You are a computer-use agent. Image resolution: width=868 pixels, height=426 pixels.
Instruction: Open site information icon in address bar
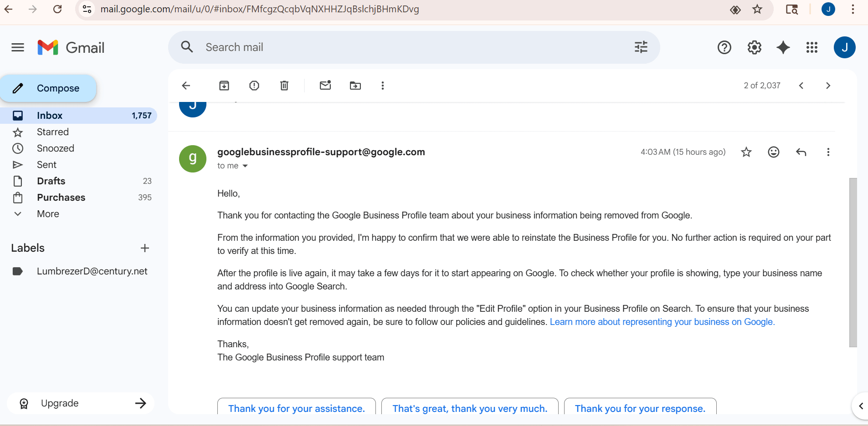tap(87, 9)
